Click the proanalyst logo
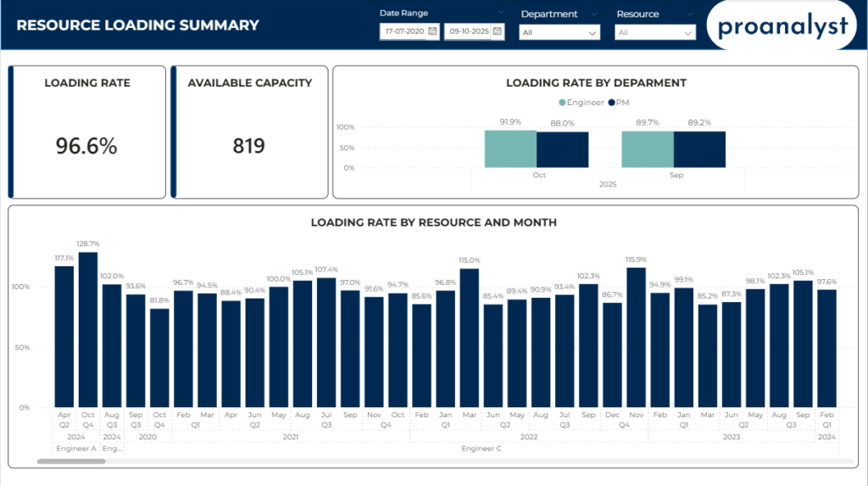The height and width of the screenshot is (486, 868). 782,26
